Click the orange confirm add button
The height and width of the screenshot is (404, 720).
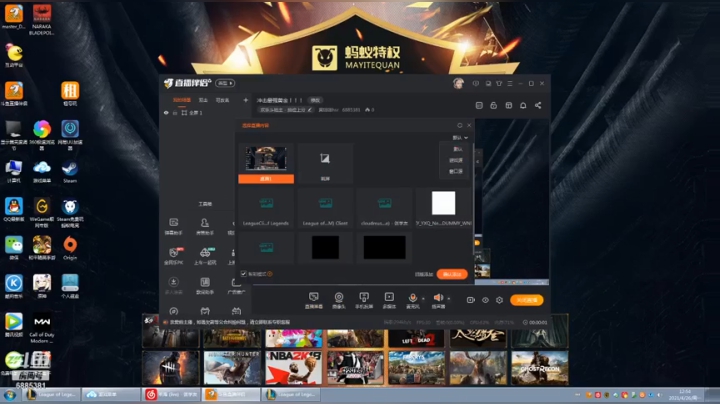click(x=452, y=274)
